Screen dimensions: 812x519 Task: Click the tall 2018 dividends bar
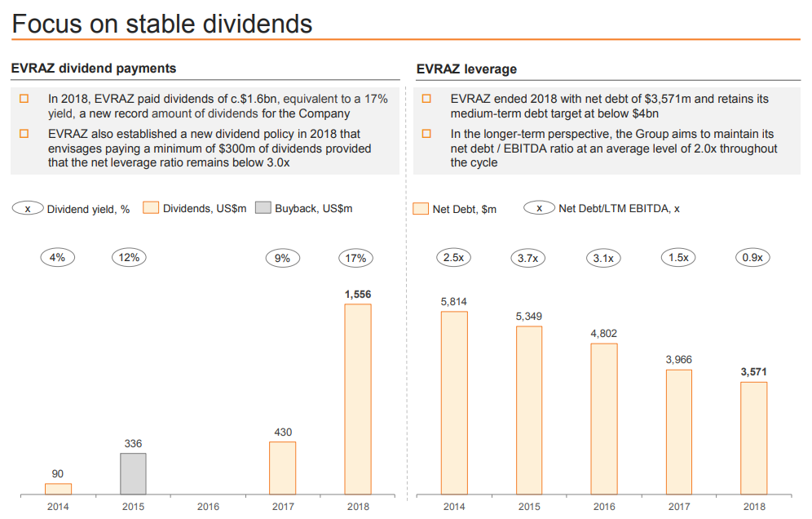tap(358, 399)
